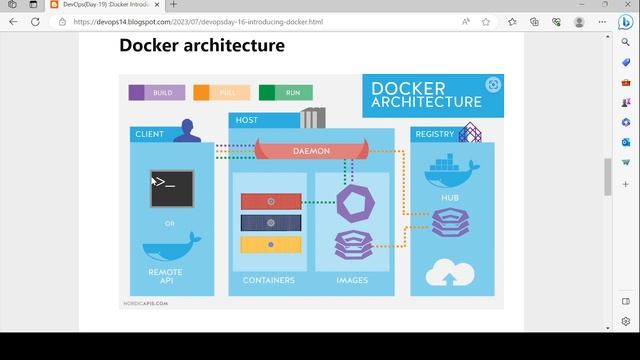Add a new sidebar app
This screenshot has width=640, height=360.
[x=626, y=184]
